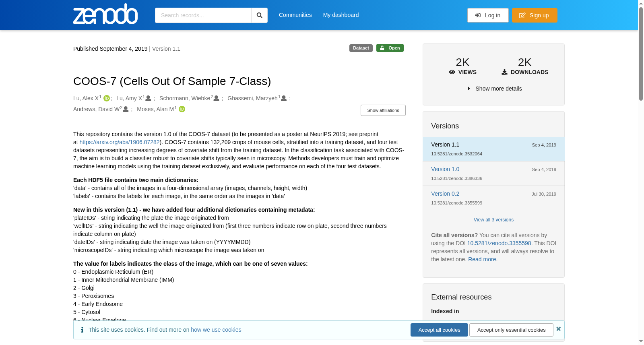Open the arxiv.org preprint link

coord(120,142)
